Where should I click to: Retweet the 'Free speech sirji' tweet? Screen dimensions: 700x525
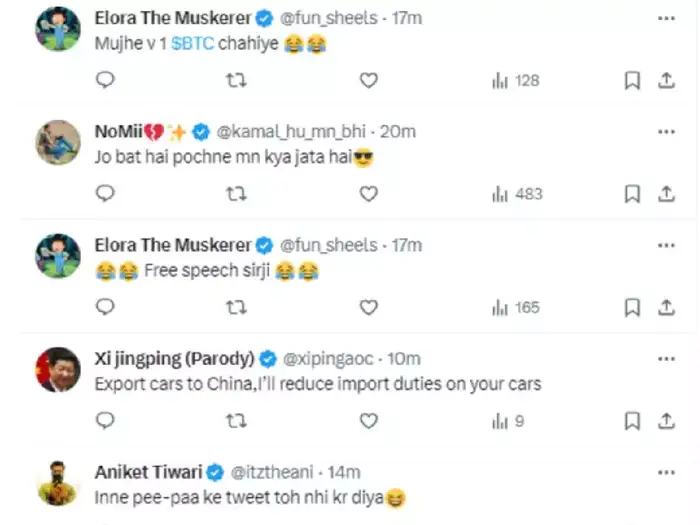(x=237, y=308)
